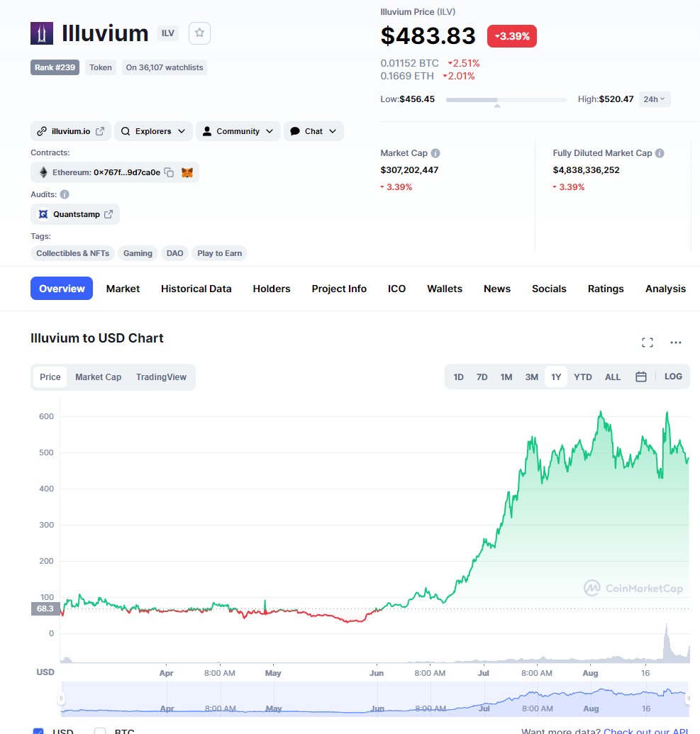Image resolution: width=700 pixels, height=734 pixels.
Task: Click the Token badge
Action: click(101, 67)
